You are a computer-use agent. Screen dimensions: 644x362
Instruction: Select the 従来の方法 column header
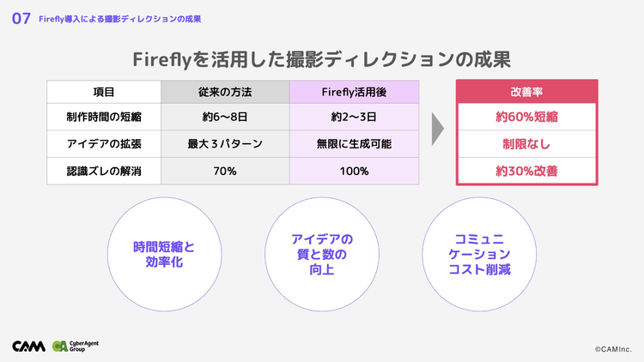point(226,91)
